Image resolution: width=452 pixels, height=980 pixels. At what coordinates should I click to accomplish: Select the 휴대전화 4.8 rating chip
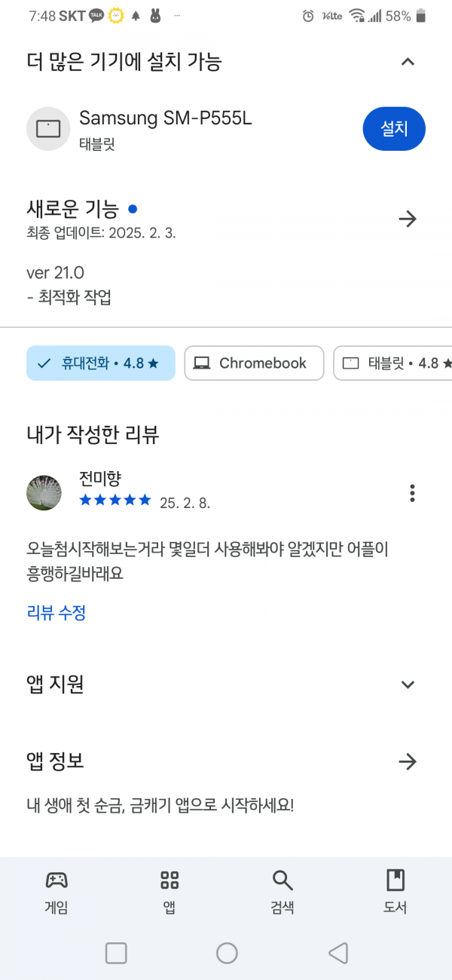[101, 363]
